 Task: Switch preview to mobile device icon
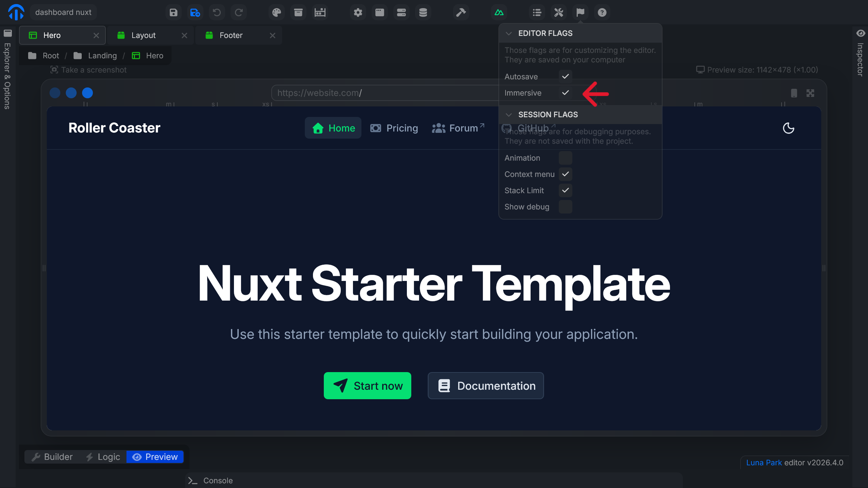pos(794,93)
